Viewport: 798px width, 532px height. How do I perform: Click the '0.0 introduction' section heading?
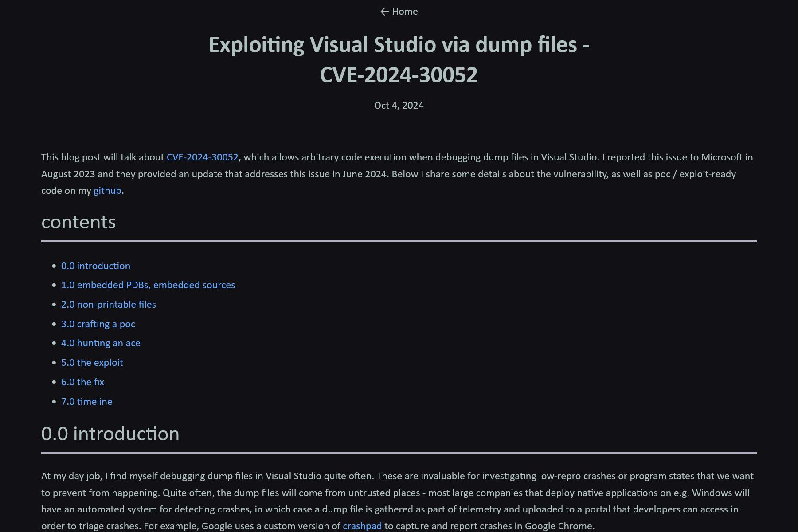point(110,434)
